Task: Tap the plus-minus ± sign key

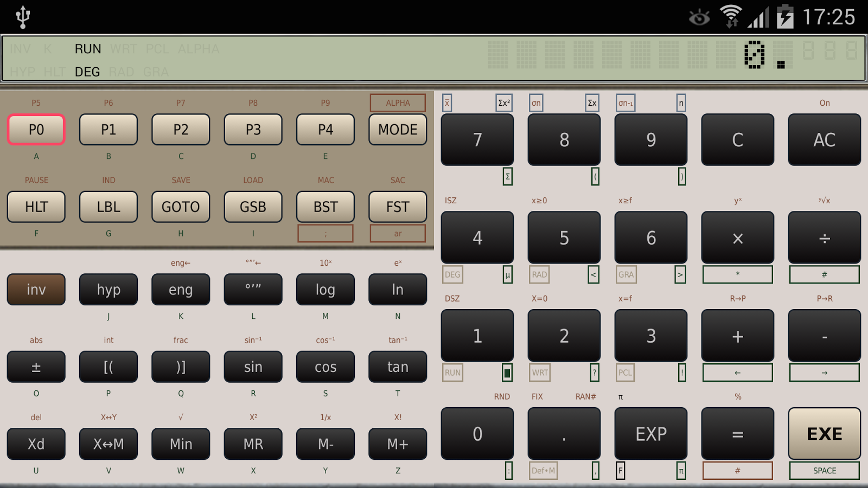Action: [36, 367]
